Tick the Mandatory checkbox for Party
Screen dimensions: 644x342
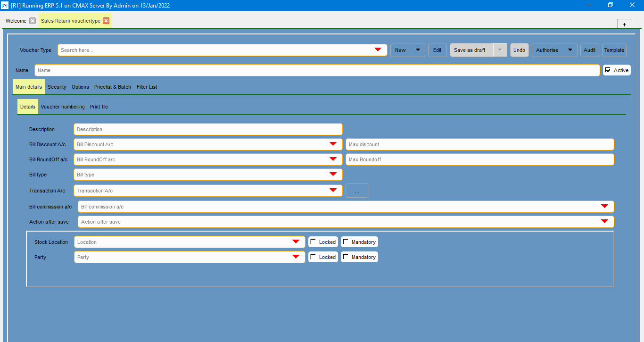tap(346, 257)
